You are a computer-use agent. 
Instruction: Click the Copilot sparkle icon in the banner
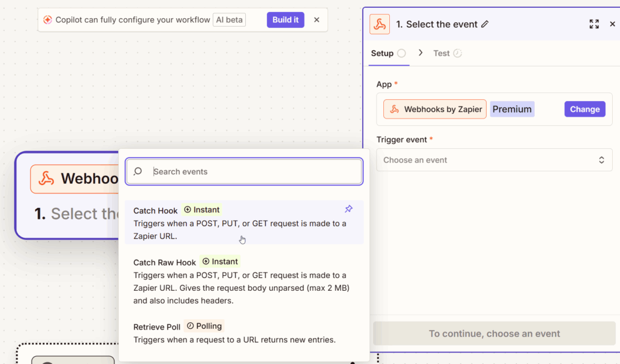(x=47, y=19)
